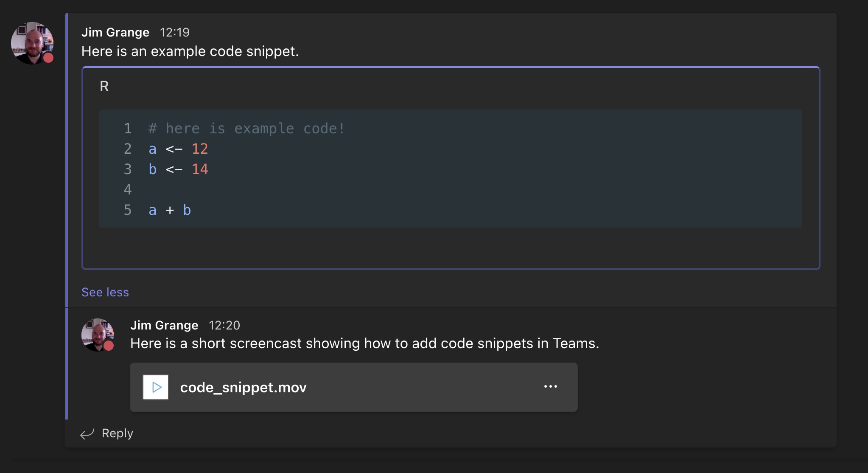Screen dimensions: 868x473
Task: Click the red status badge on the top avatar
Action: [x=49, y=58]
